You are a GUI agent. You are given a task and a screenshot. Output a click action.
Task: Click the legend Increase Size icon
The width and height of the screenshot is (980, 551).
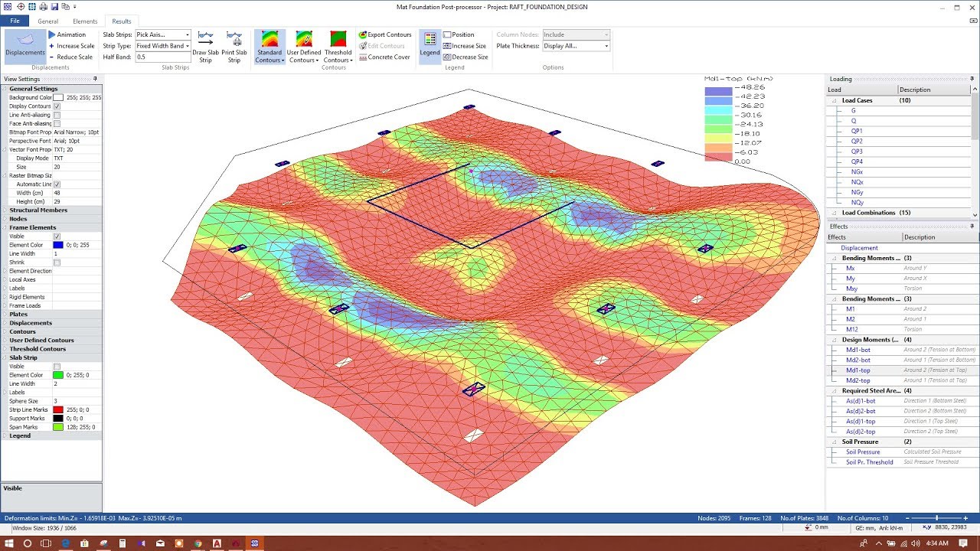447,46
